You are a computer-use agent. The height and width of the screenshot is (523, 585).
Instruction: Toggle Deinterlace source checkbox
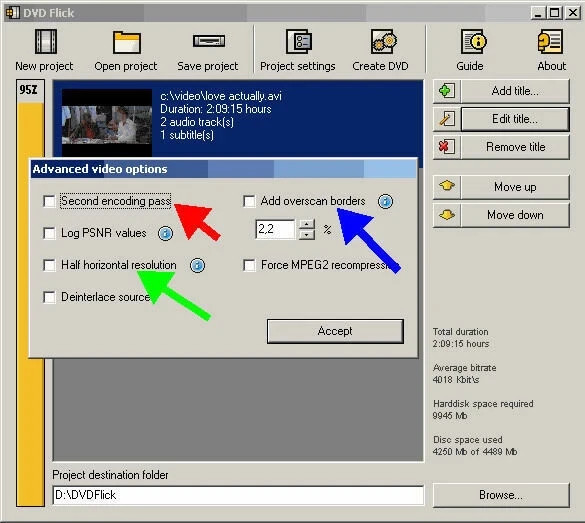(49, 297)
